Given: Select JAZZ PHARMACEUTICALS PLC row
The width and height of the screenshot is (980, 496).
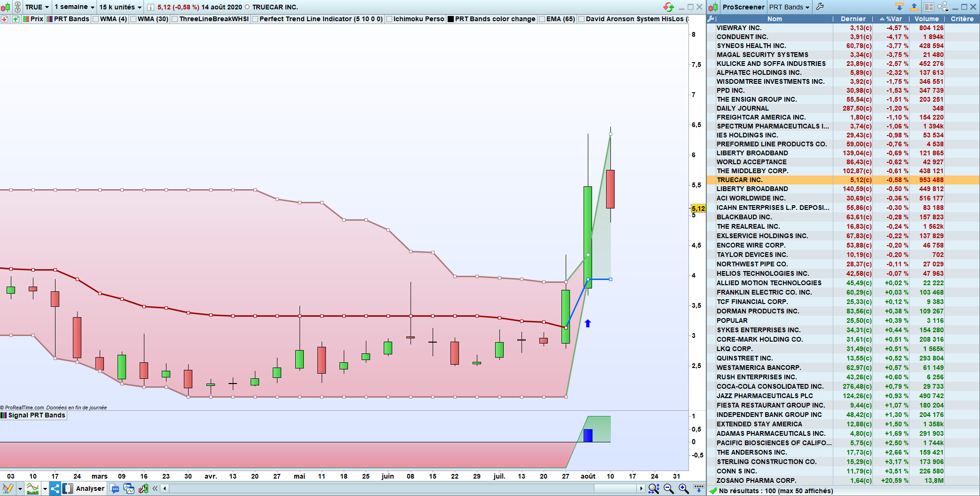Looking at the screenshot, I should (x=843, y=396).
